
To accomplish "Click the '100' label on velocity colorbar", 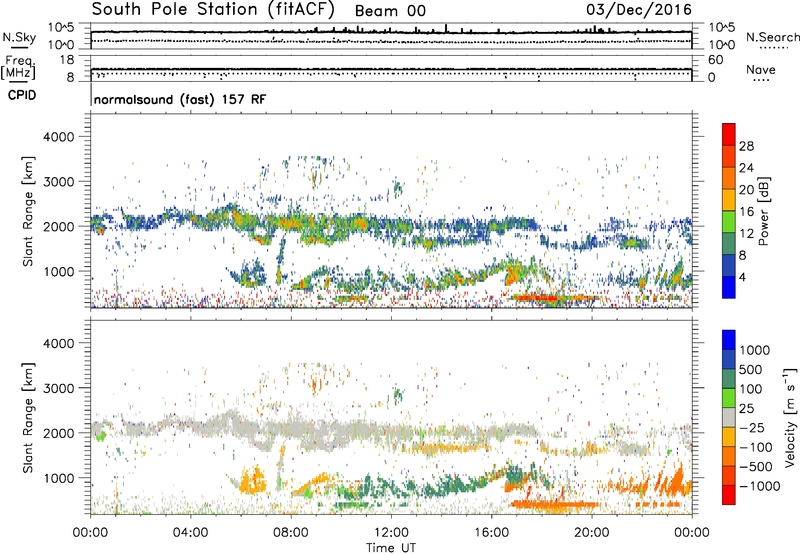I will [x=751, y=389].
